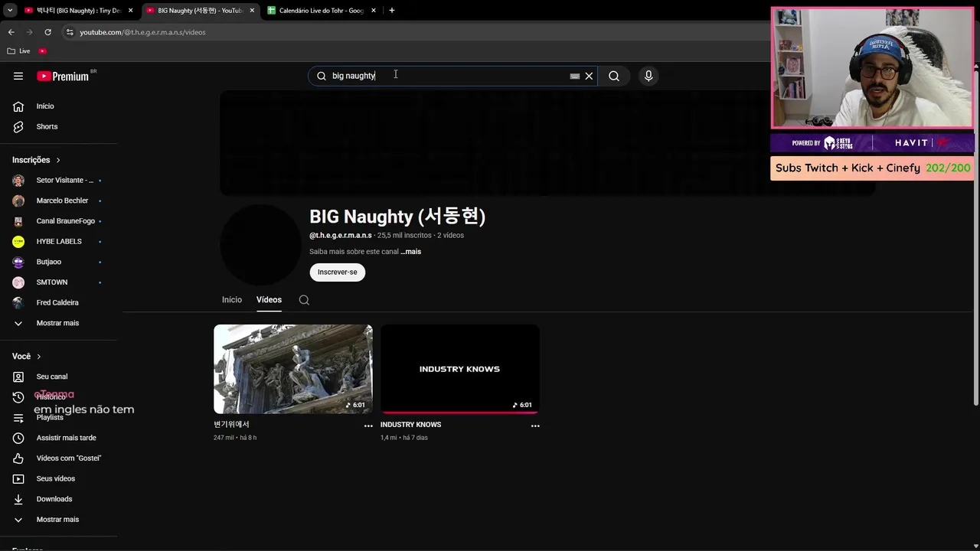
Task: Open more options for 변기위에서
Action: pyautogui.click(x=368, y=425)
